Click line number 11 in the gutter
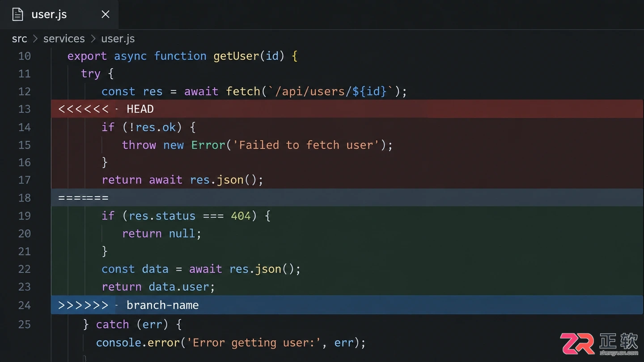 25,74
